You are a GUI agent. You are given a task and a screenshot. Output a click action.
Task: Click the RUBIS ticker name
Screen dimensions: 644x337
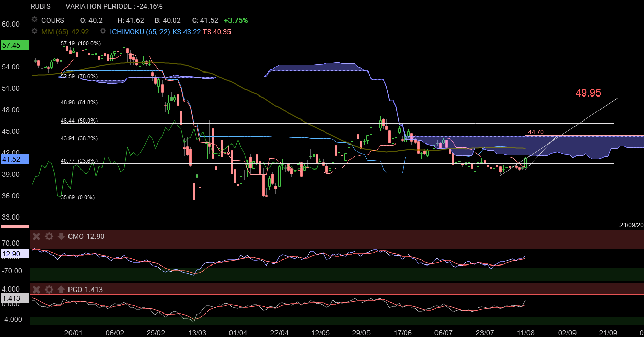pos(40,6)
